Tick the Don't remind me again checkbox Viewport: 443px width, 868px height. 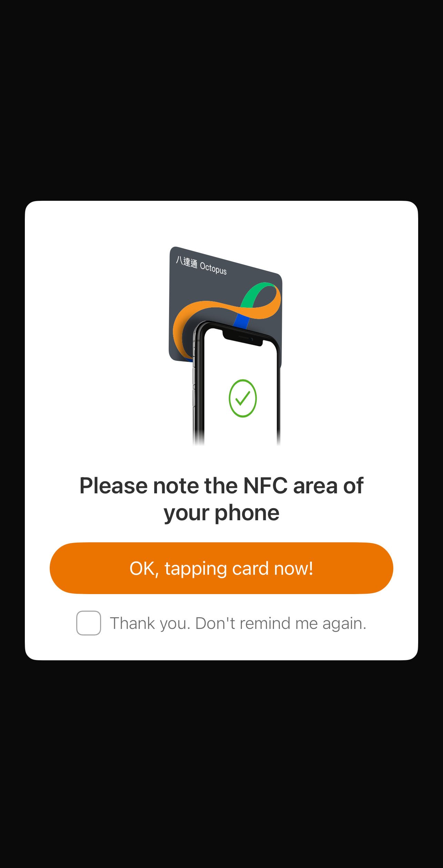coord(89,623)
